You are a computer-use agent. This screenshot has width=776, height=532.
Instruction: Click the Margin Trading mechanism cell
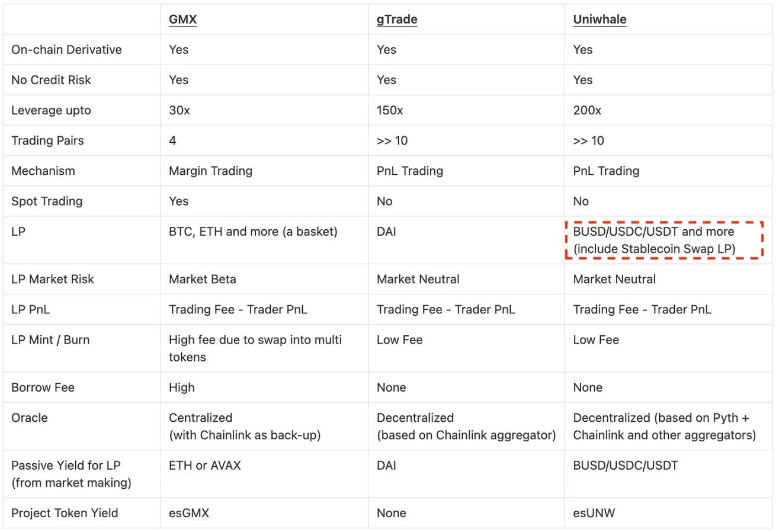click(210, 171)
